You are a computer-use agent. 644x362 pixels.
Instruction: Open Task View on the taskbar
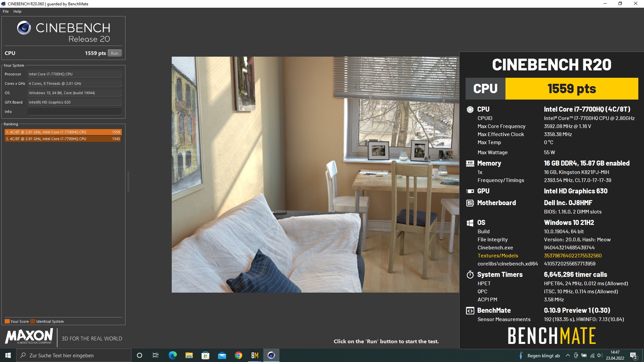point(156,355)
